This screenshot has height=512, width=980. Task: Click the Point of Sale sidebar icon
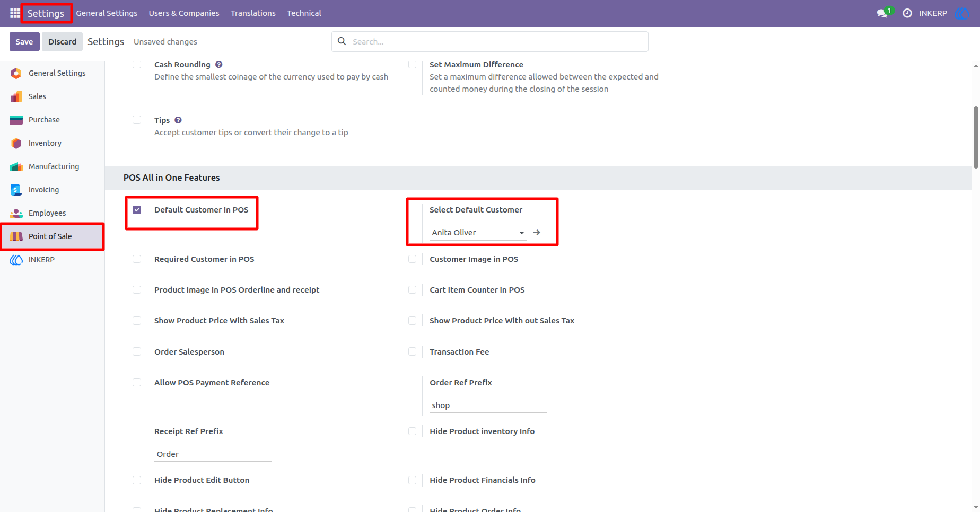pos(16,236)
